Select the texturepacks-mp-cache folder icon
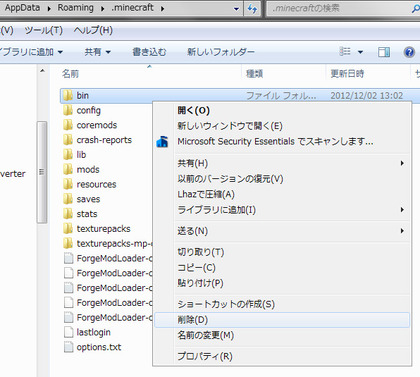Viewport: 420px width, 377px height. (68, 243)
